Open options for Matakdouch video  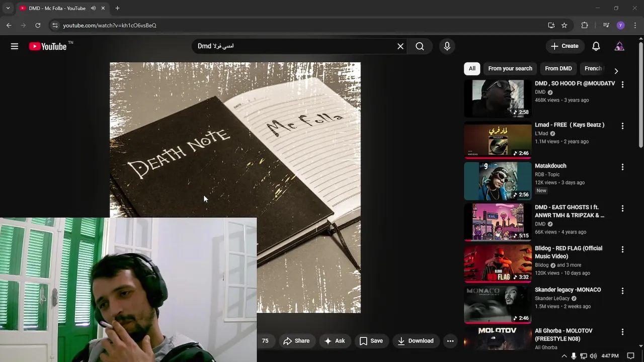coord(622,167)
